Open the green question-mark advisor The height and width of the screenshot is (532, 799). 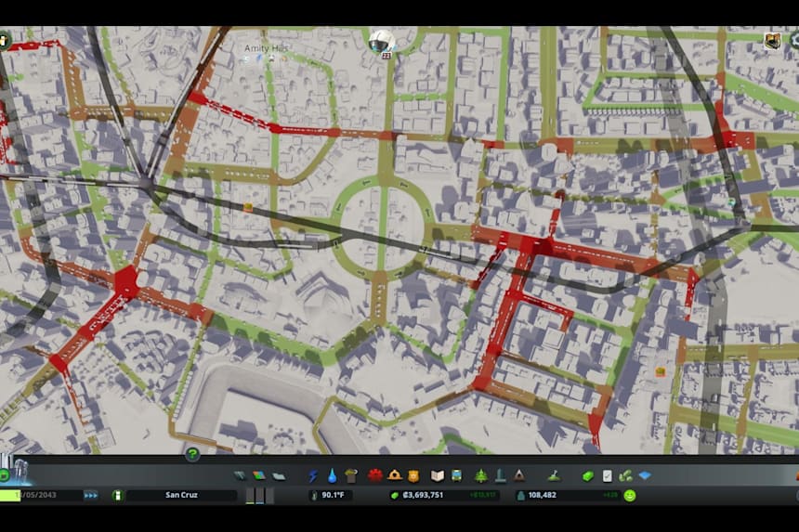[192, 454]
